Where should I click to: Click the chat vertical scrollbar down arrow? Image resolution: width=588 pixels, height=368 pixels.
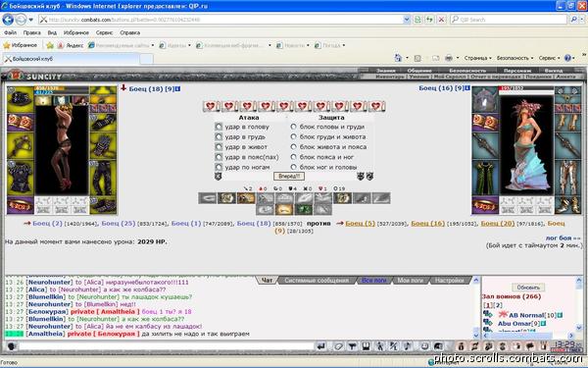point(476,335)
